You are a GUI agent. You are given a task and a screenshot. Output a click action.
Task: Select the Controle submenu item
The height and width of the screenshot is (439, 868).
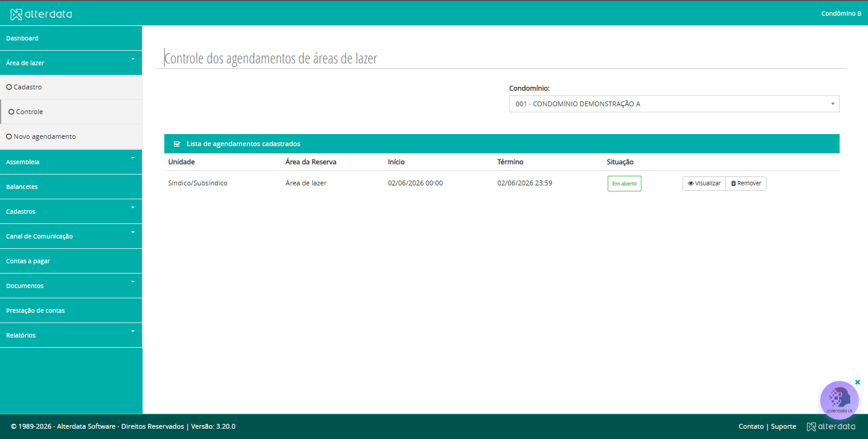(x=71, y=112)
